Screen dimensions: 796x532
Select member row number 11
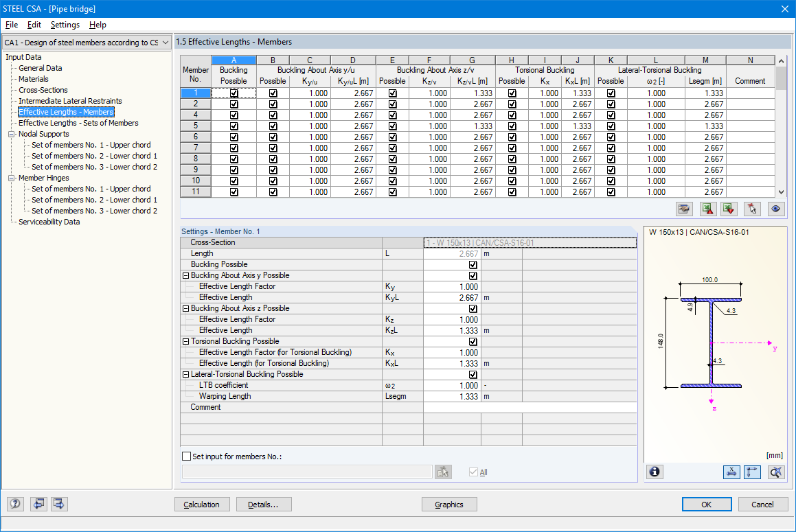(196, 192)
